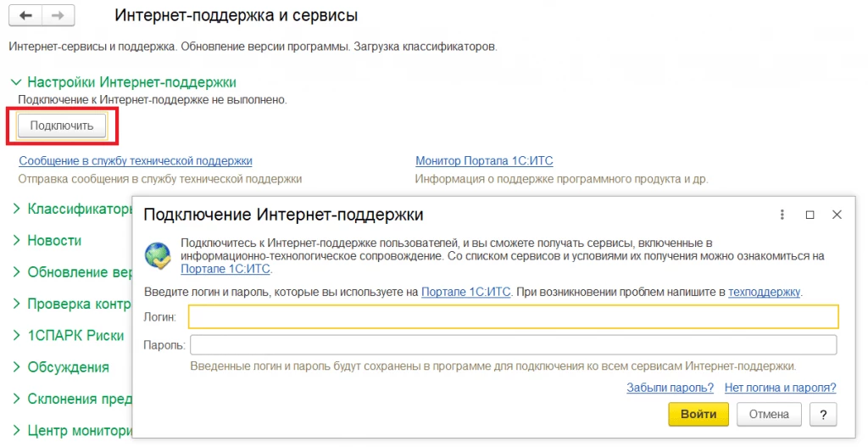Click the Нет логина и пароля? link
868x447 pixels.
[780, 388]
